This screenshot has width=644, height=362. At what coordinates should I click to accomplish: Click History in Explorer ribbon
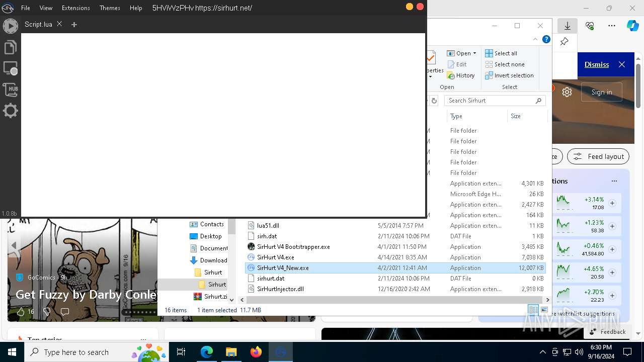(x=460, y=75)
